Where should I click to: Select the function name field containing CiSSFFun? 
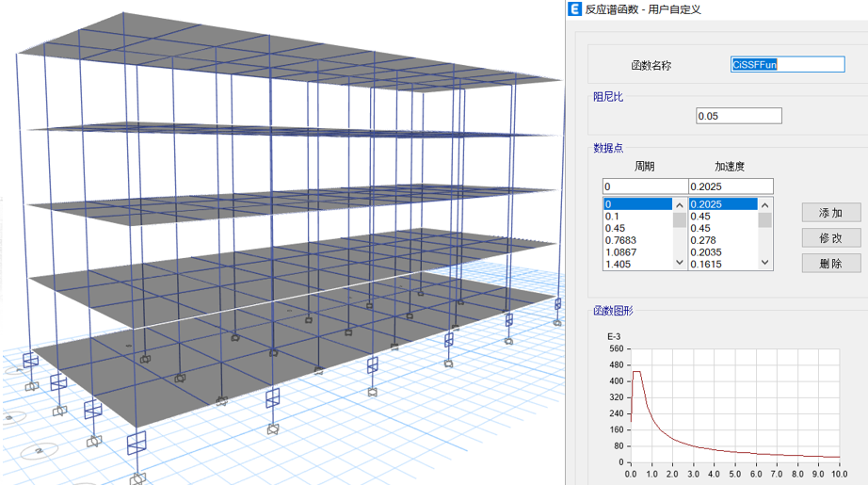click(x=787, y=65)
